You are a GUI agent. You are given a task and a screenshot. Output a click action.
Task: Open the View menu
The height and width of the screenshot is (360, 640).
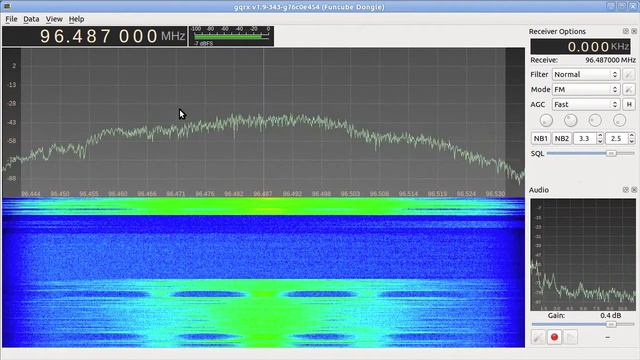54,19
